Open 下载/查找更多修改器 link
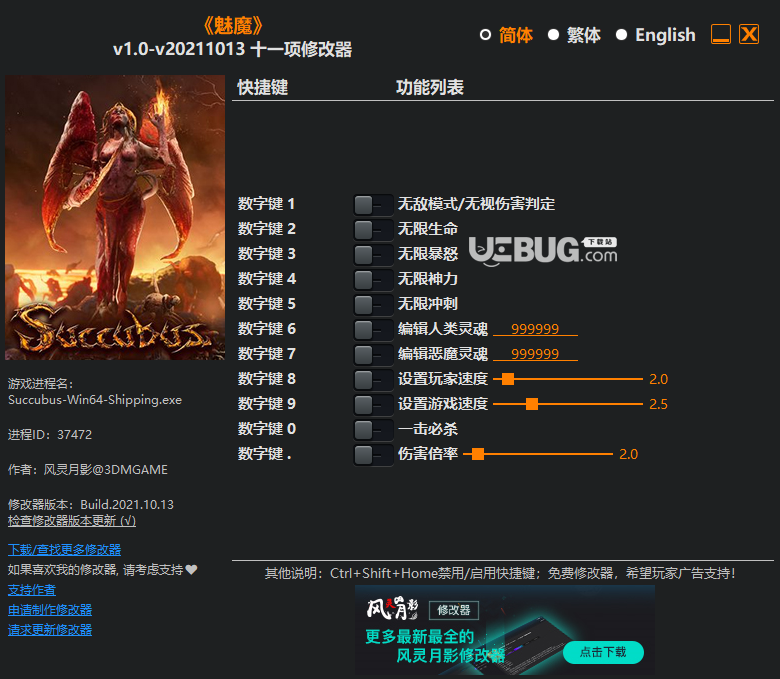The width and height of the screenshot is (780, 679). [x=65, y=550]
